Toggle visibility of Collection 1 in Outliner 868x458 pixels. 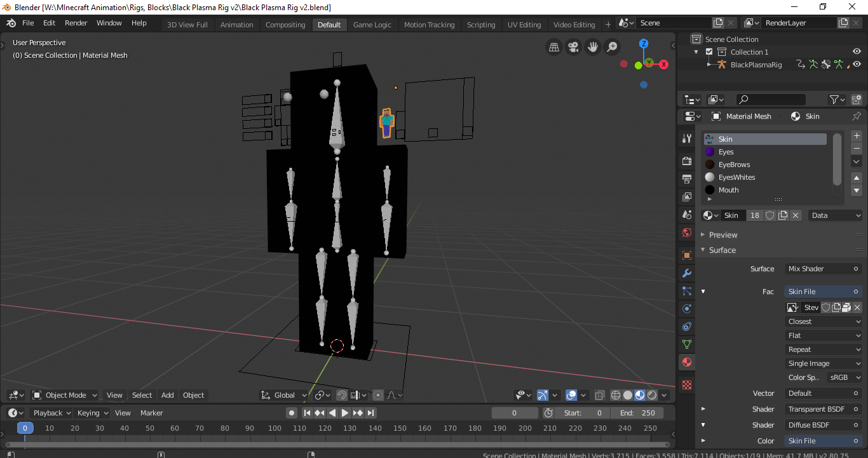click(857, 51)
